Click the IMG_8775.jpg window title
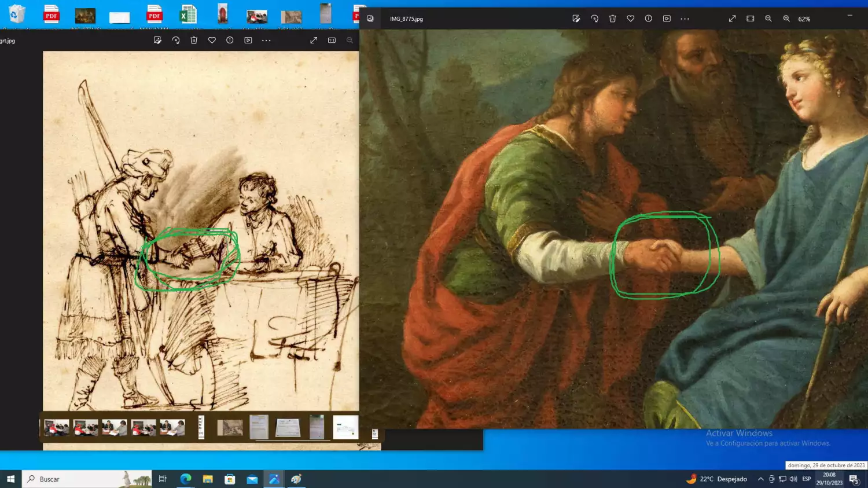The height and width of the screenshot is (488, 868). [x=406, y=19]
